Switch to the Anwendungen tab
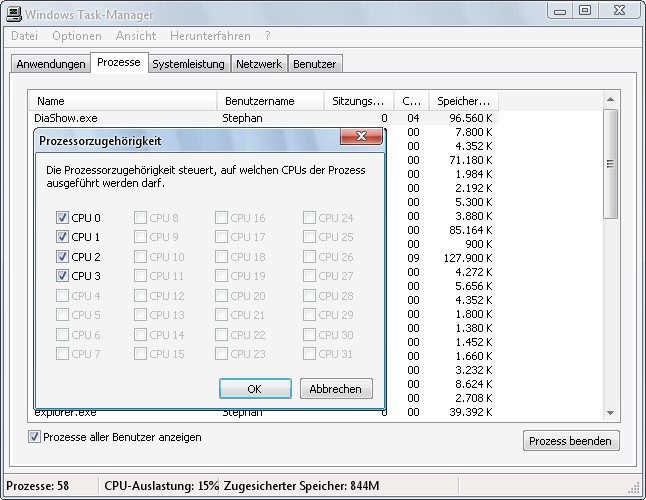 (x=50, y=64)
